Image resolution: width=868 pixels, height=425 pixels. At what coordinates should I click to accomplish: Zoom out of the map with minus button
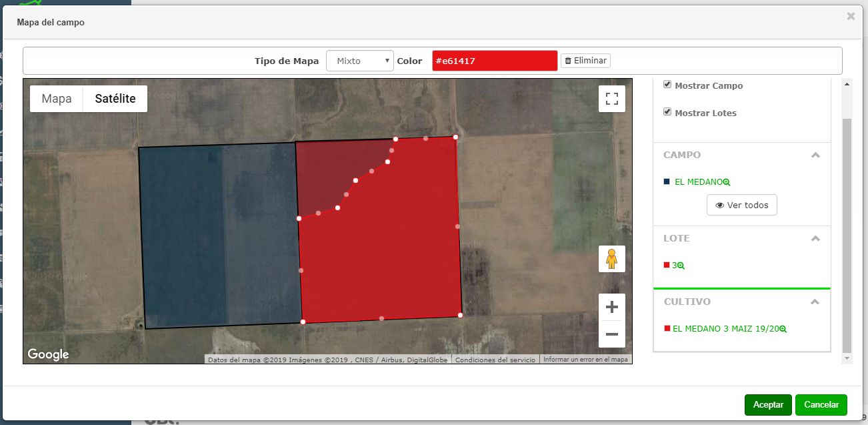[612, 334]
